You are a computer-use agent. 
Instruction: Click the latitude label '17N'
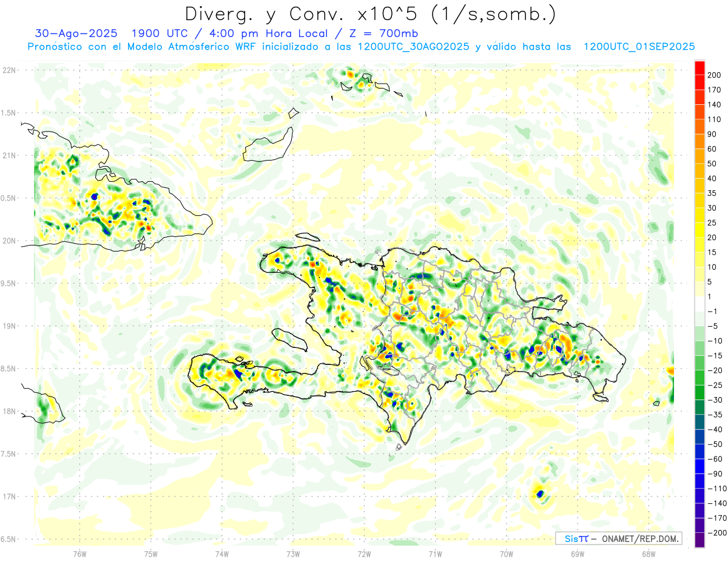coord(9,497)
